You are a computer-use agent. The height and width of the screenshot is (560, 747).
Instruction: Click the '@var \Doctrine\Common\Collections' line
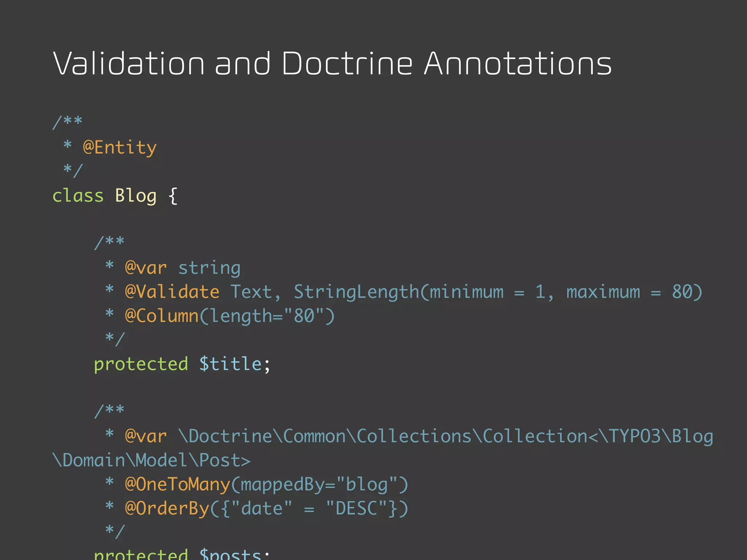click(x=409, y=437)
